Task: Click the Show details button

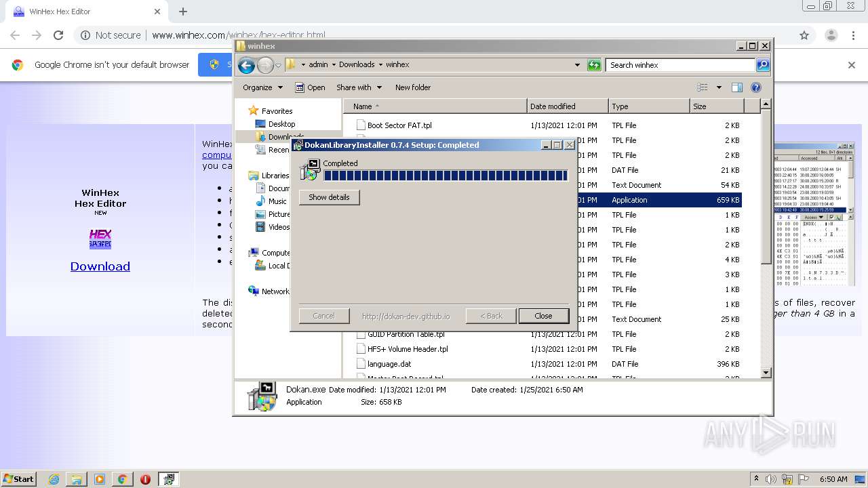Action: point(330,197)
